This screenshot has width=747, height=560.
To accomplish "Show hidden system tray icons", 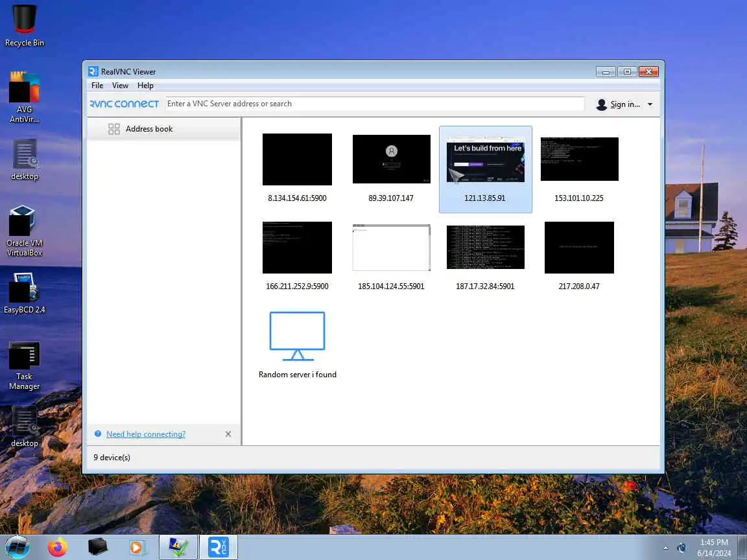I will click(x=665, y=548).
